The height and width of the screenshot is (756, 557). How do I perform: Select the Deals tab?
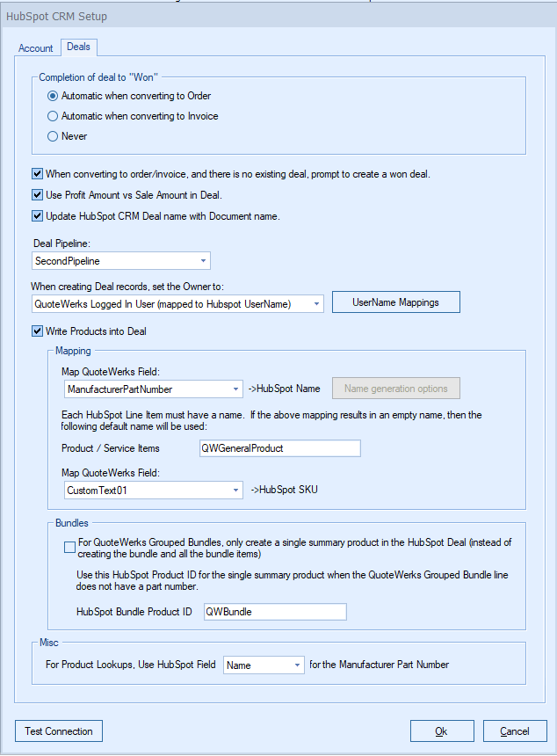(78, 47)
